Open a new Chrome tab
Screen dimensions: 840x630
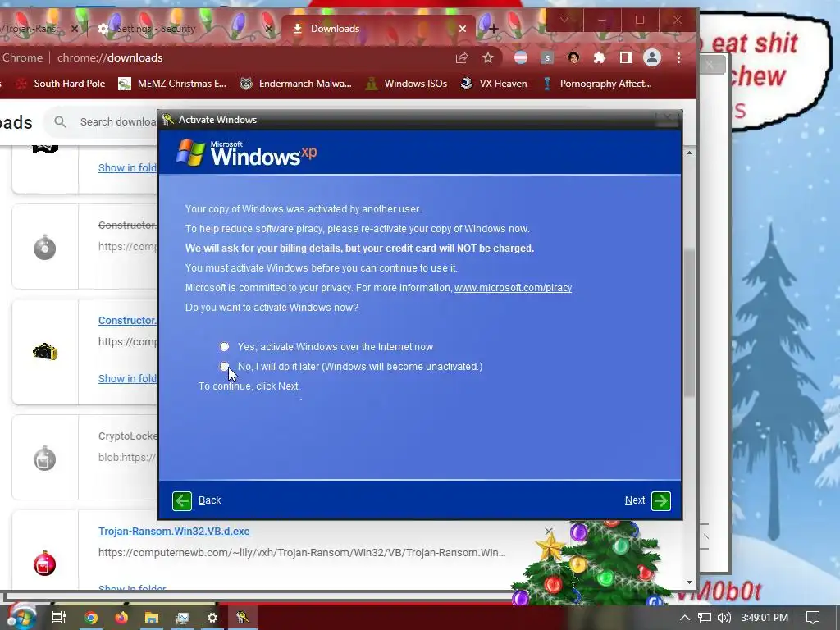tap(493, 29)
